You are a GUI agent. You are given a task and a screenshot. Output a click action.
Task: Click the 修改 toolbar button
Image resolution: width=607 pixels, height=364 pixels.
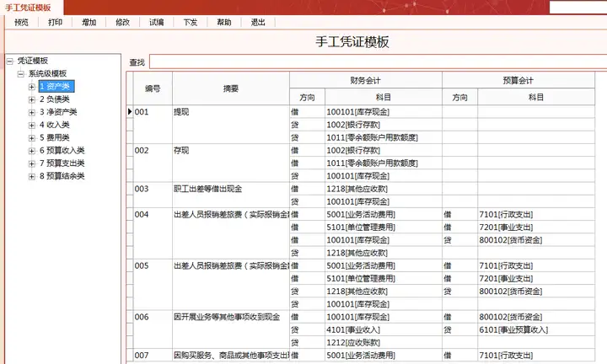(122, 23)
